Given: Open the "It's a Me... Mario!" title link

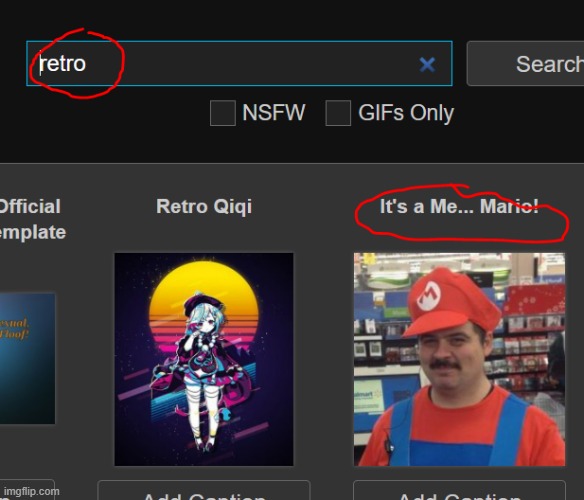Looking at the screenshot, I should (459, 206).
